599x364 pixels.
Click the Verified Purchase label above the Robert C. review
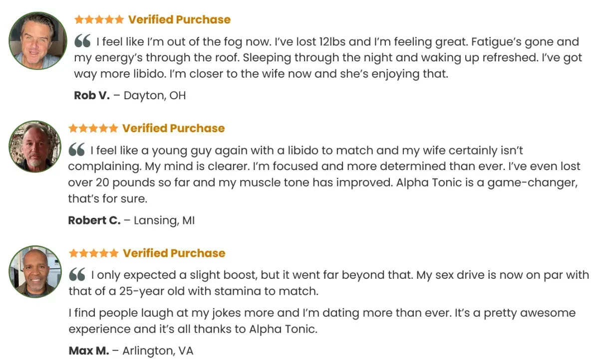pos(174,128)
